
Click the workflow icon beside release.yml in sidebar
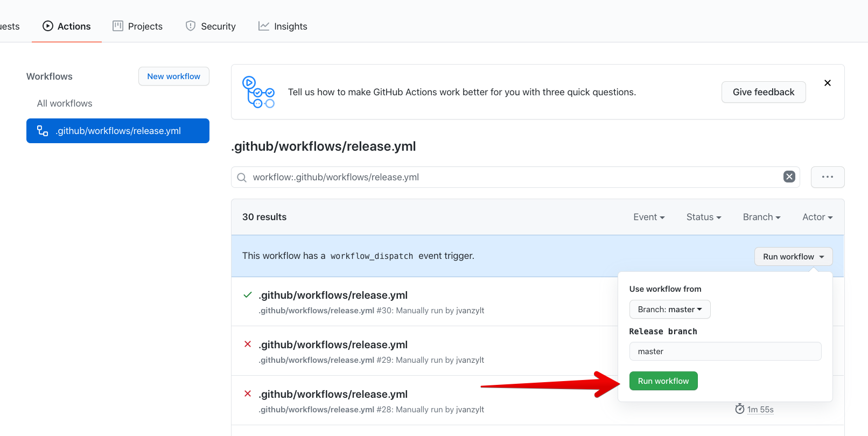pyautogui.click(x=43, y=131)
